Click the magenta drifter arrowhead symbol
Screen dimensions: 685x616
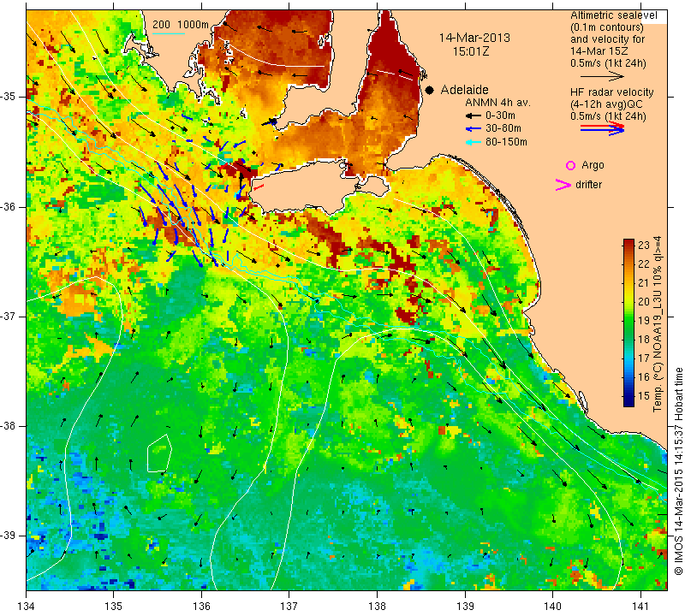click(x=563, y=185)
